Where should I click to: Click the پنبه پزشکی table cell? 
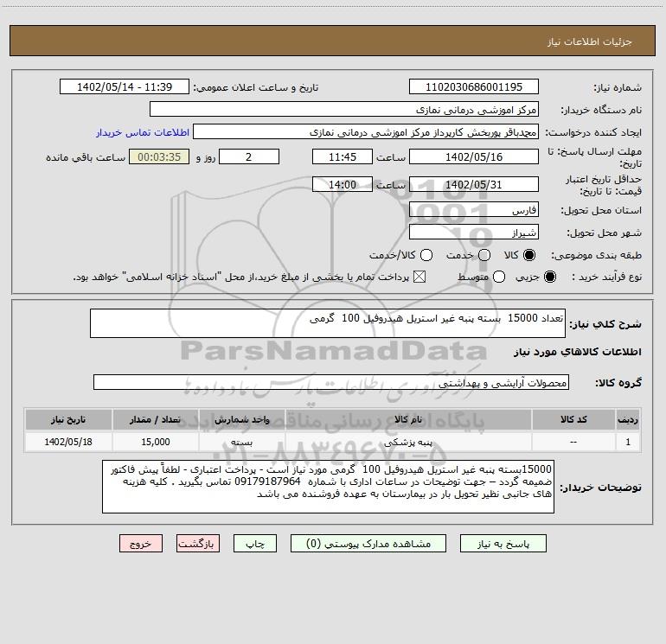pos(408,442)
